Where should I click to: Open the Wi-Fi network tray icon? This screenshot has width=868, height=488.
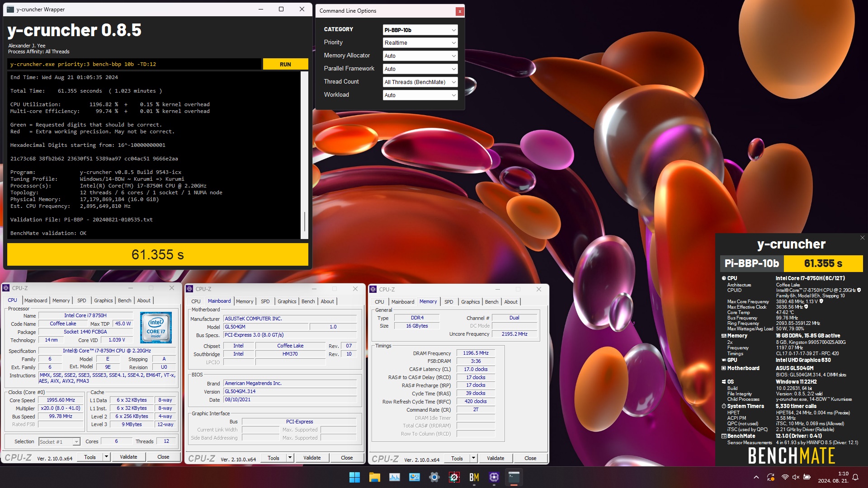pyautogui.click(x=785, y=477)
